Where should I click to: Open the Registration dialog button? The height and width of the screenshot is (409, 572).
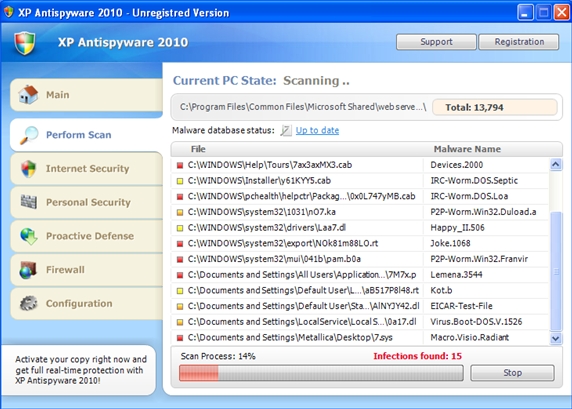coord(519,42)
